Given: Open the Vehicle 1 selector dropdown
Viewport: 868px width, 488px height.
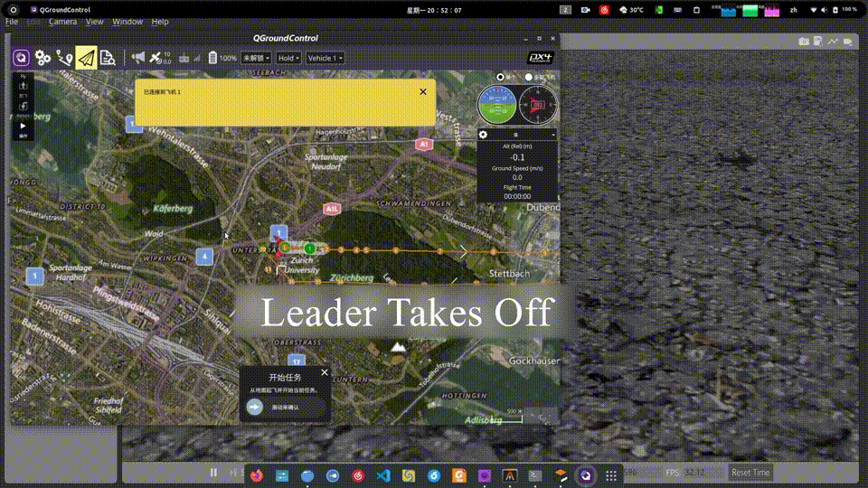Looking at the screenshot, I should coord(325,58).
